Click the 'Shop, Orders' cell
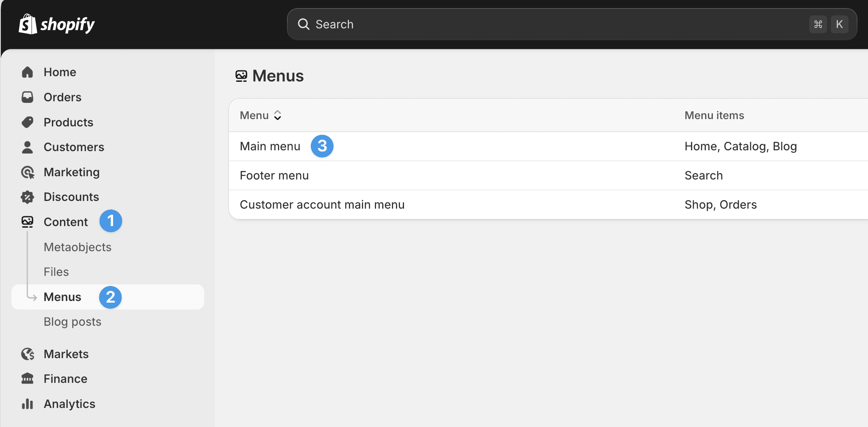 point(721,205)
